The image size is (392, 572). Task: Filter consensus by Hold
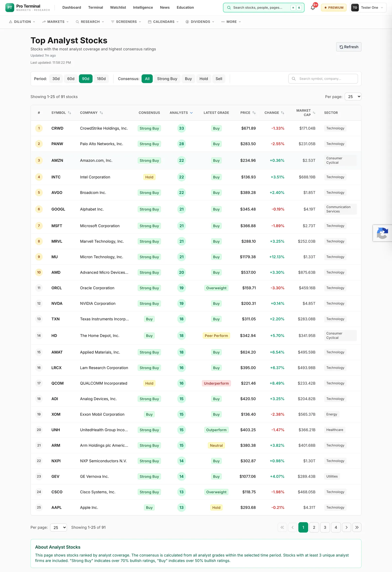[204, 79]
